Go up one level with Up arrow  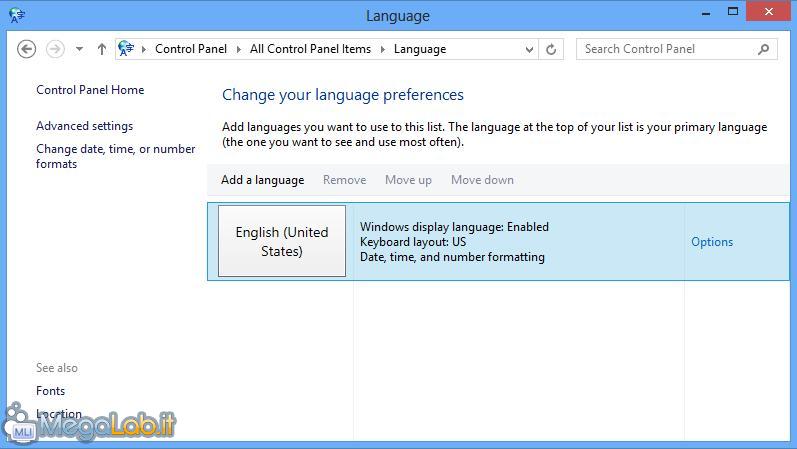pos(102,49)
